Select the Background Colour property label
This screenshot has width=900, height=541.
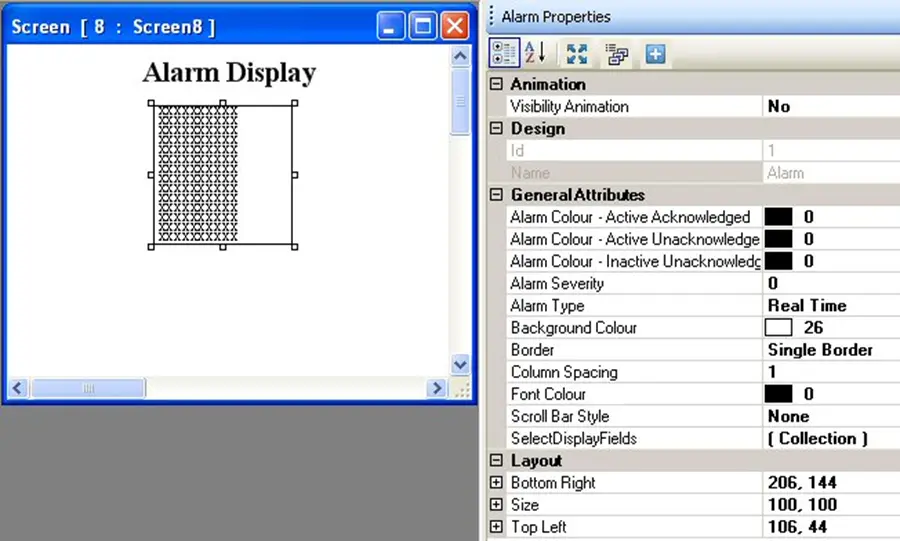tap(573, 328)
